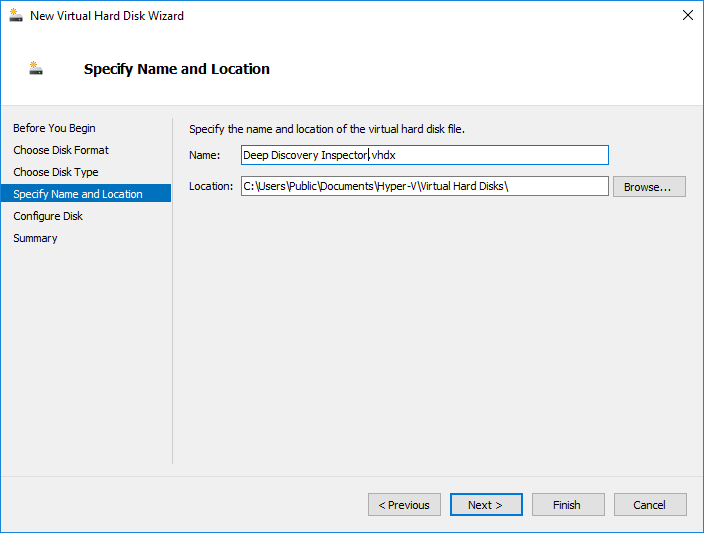Image resolution: width=704 pixels, height=533 pixels.
Task: Click the window title text in title bar
Action: [x=107, y=16]
